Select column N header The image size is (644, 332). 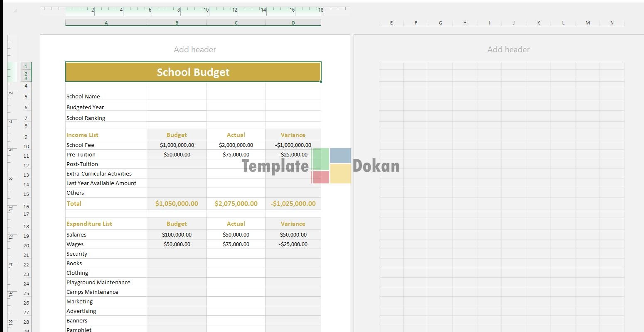[612, 23]
